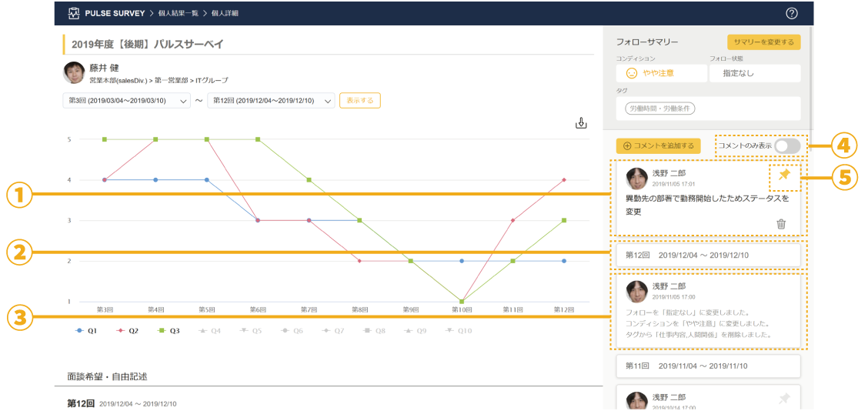Delete the pinned comment with the trash icon

781,224
